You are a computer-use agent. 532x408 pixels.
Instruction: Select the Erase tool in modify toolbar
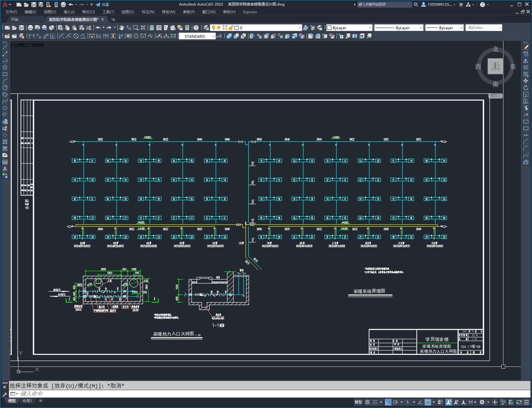pyautogui.click(x=526, y=47)
